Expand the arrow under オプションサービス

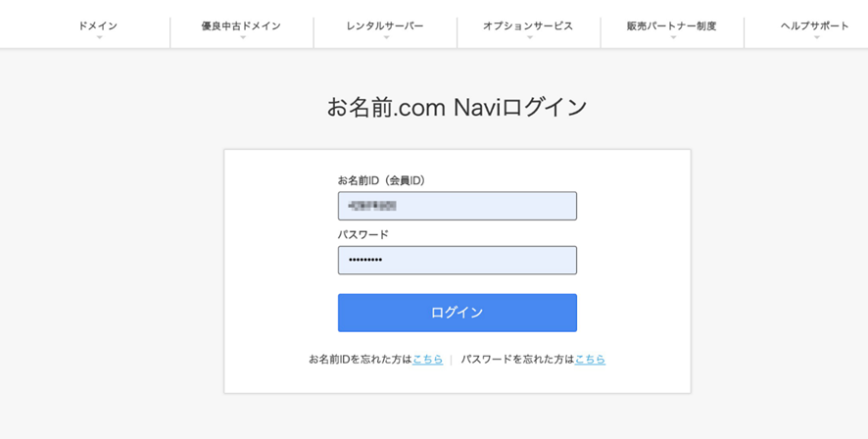click(530, 37)
